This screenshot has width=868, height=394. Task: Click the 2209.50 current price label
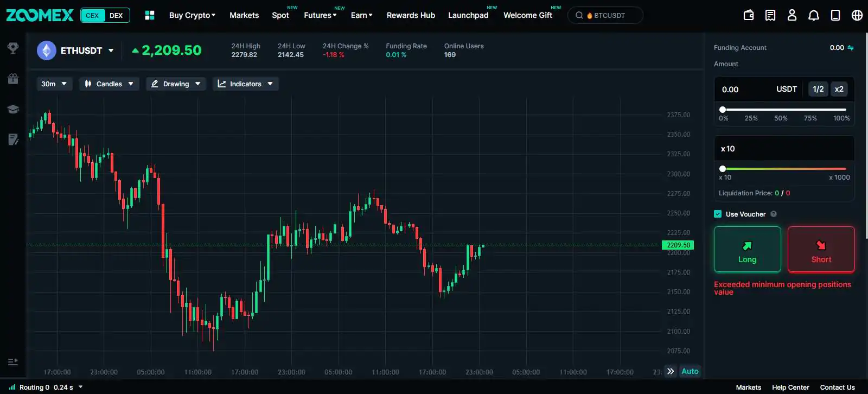click(678, 245)
